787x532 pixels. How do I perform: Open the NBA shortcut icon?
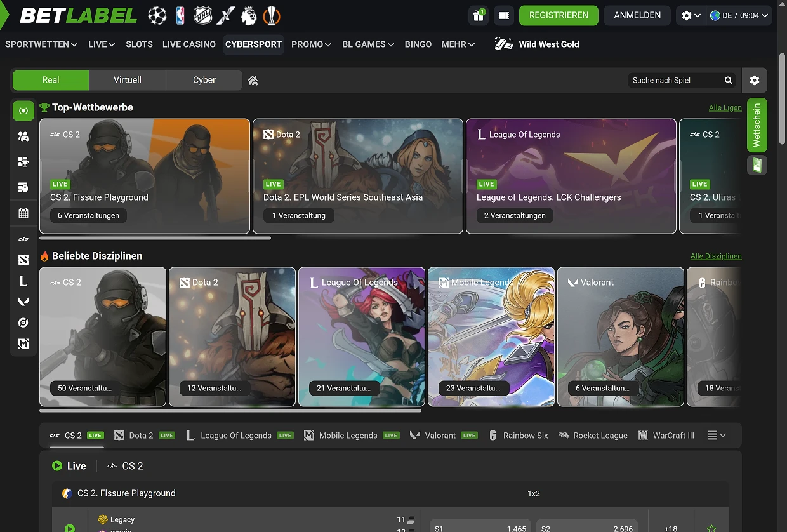(180, 15)
